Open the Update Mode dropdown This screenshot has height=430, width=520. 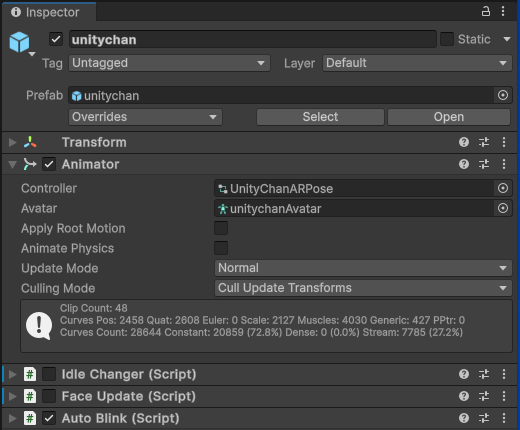click(x=363, y=268)
